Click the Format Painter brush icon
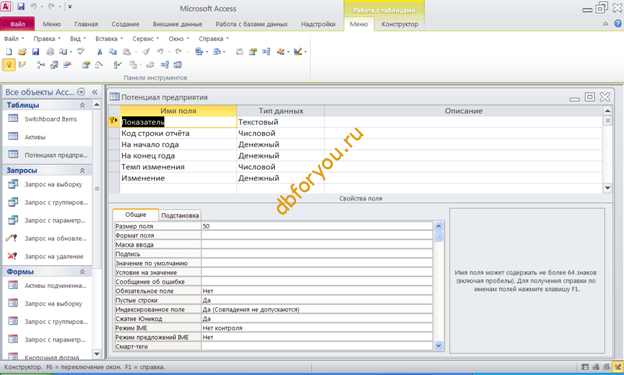Image resolution: width=624 pixels, height=375 pixels. pos(146,52)
